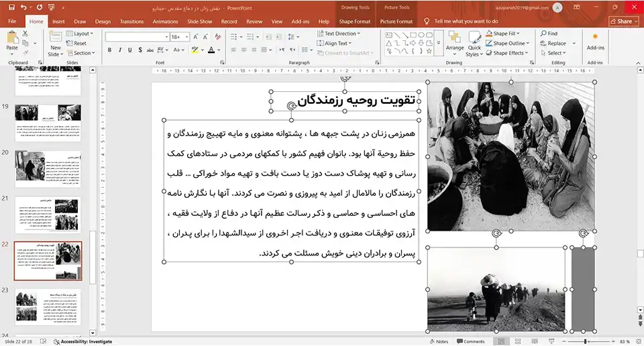
Task: Toggle Justify paragraph alignment
Action: point(264,50)
